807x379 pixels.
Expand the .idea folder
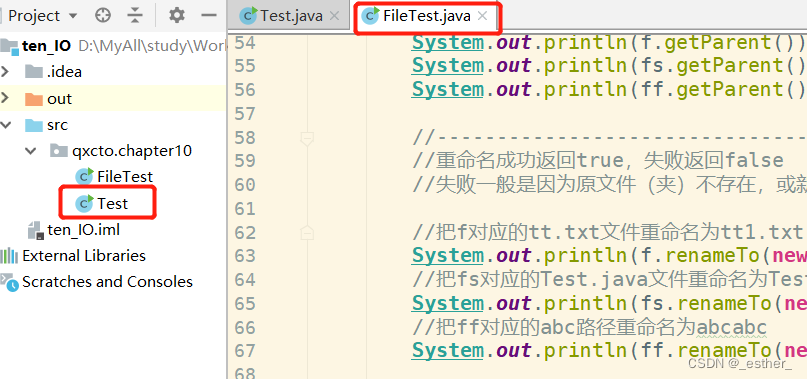(x=6, y=71)
